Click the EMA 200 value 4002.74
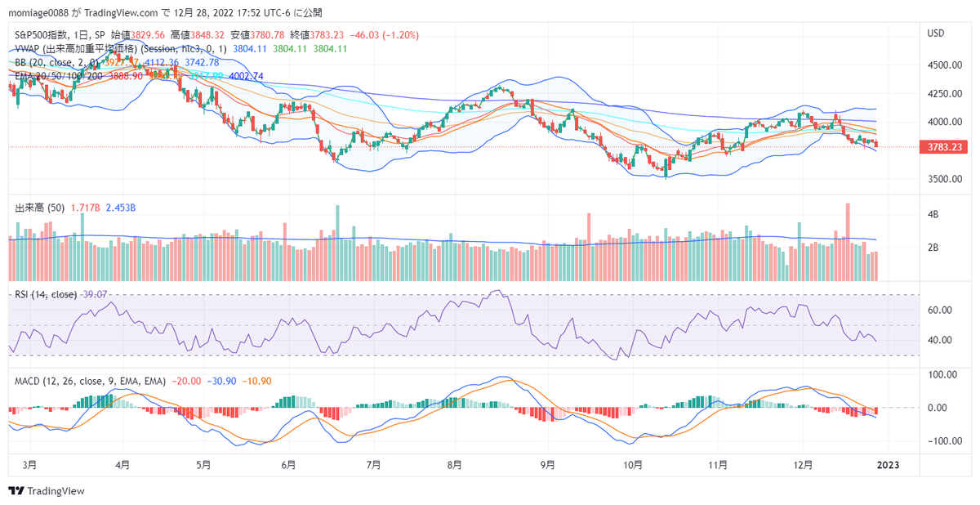 246,75
